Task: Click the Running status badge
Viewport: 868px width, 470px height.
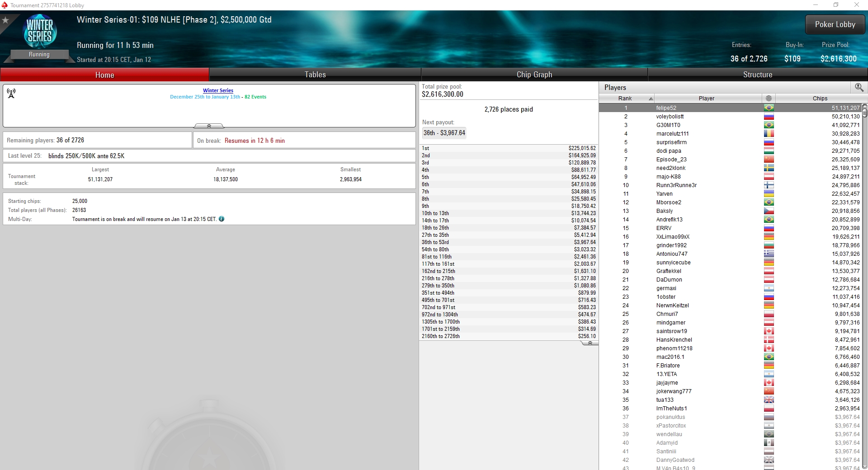Action: [39, 55]
